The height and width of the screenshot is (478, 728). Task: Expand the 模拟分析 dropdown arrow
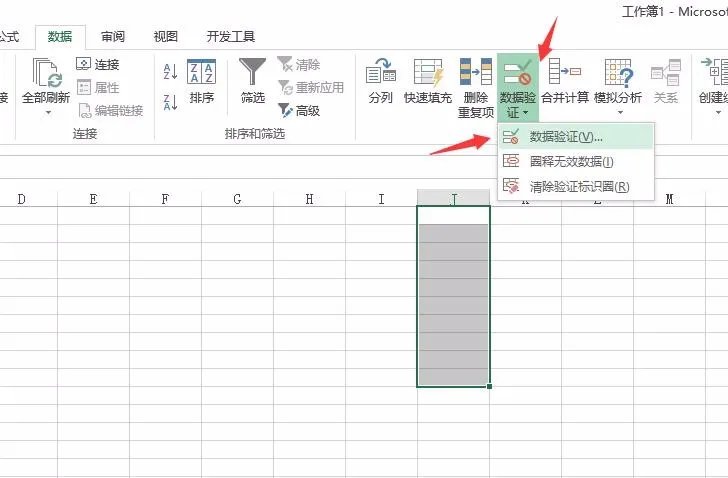(x=620, y=113)
